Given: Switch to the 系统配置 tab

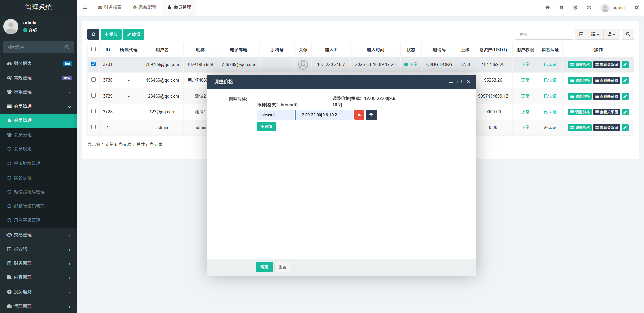Looking at the screenshot, I should coord(145,7).
